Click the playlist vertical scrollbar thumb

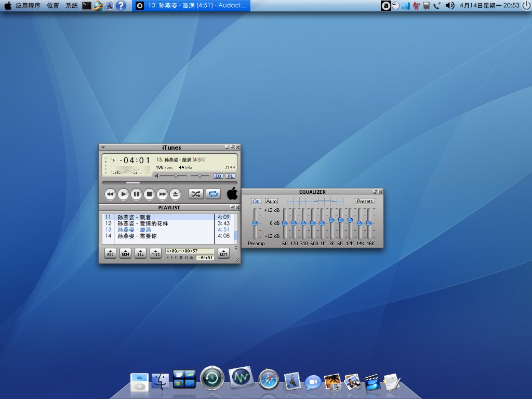[x=236, y=235]
